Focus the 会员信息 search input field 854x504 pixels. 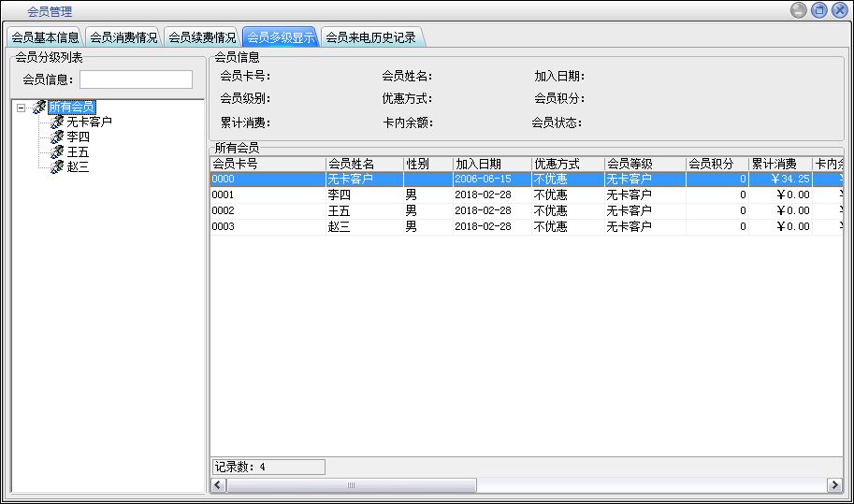[x=136, y=79]
